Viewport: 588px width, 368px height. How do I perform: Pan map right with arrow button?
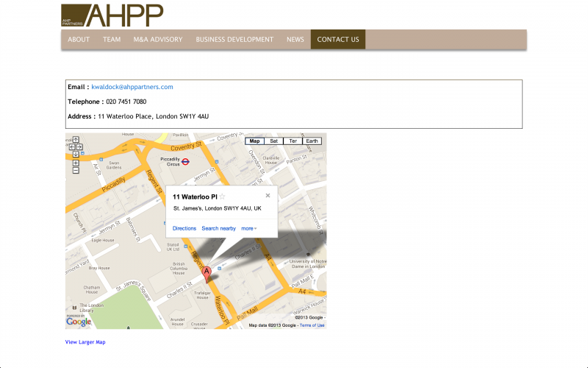[x=79, y=146]
